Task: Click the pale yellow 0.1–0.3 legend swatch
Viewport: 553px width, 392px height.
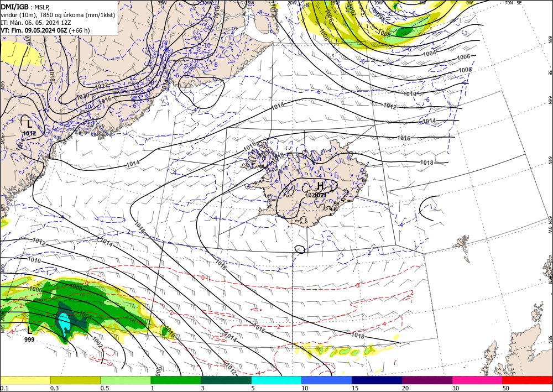Action: pyautogui.click(x=25, y=380)
